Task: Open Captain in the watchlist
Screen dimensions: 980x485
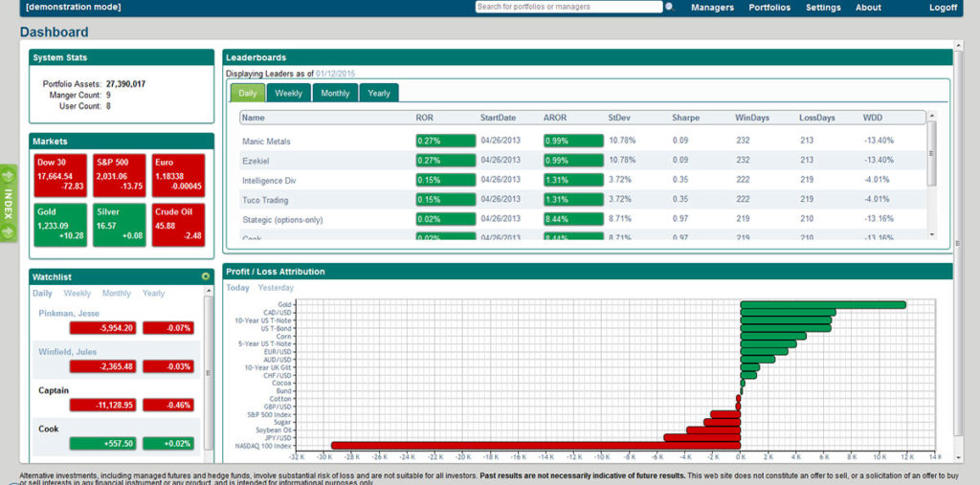Action: [x=54, y=390]
